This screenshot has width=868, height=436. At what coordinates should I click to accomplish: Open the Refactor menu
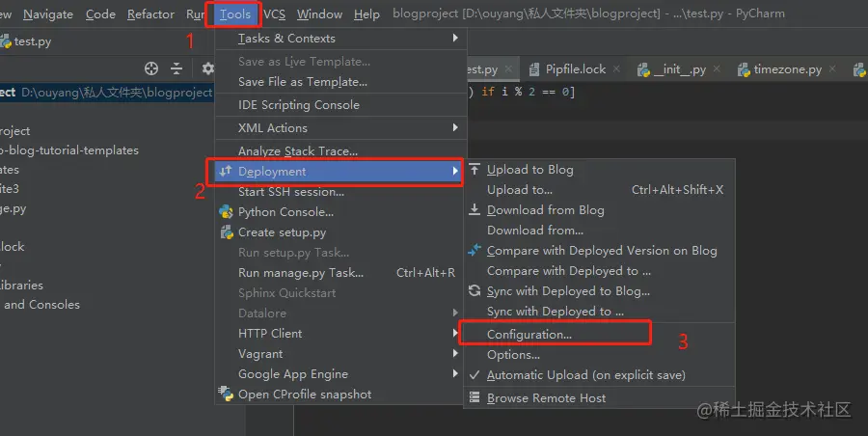point(150,14)
